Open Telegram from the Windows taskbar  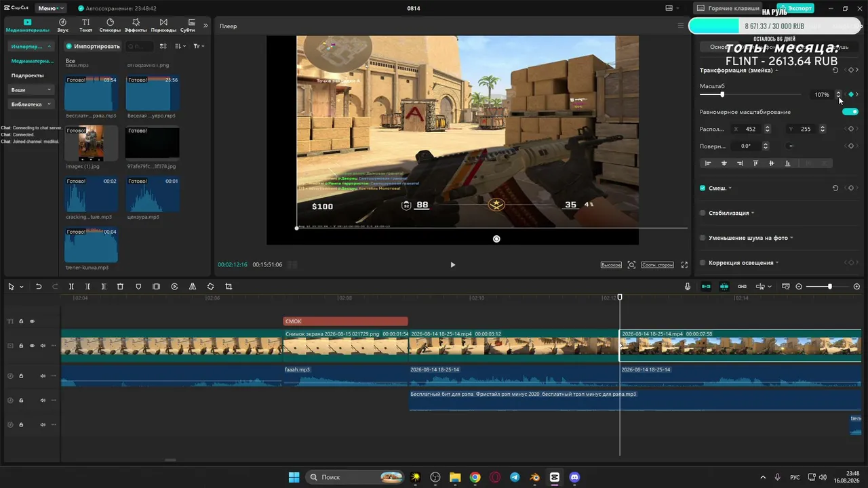[x=515, y=477]
